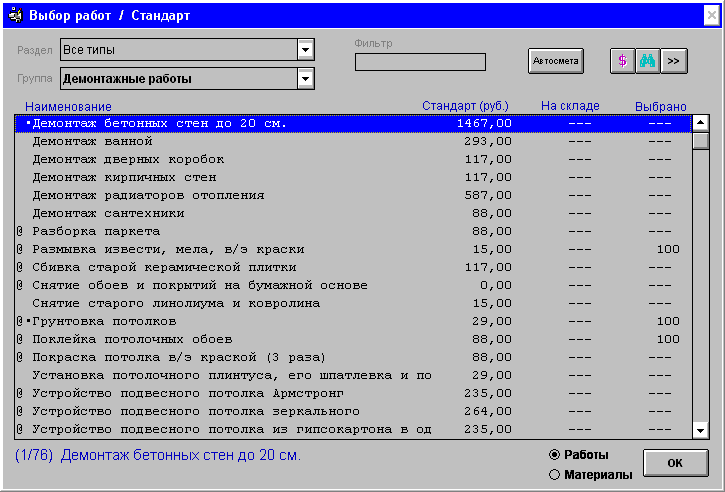Screen dimensions: 725x492
Task: Click into the Фильтр input field
Action: [x=420, y=62]
